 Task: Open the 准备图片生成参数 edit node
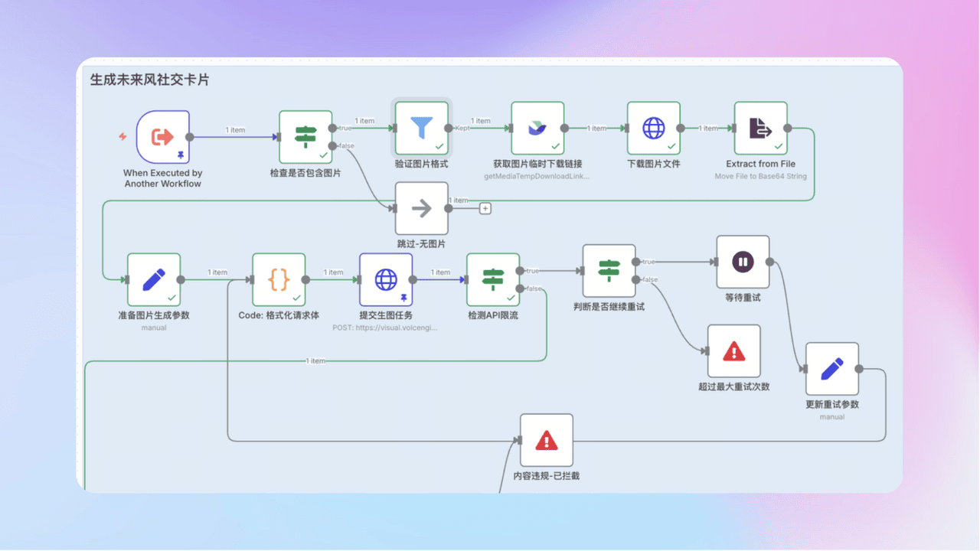(154, 279)
